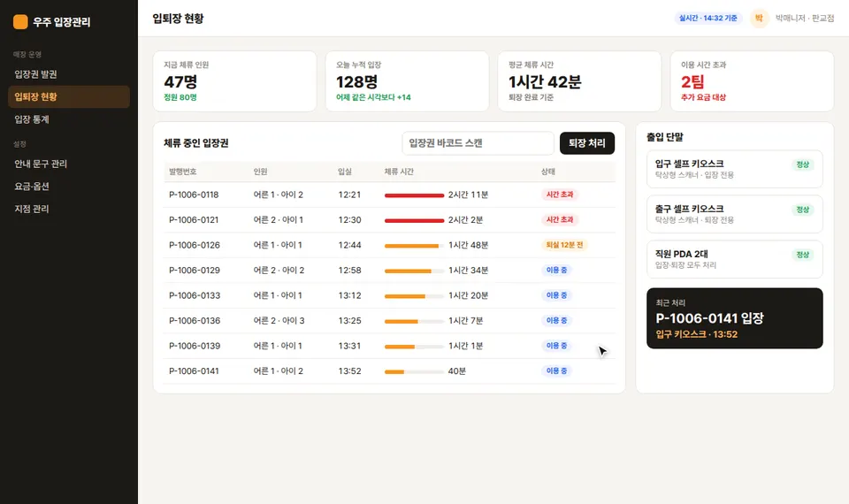
Task: Select ticket P-1006-0136
Action: (389, 320)
